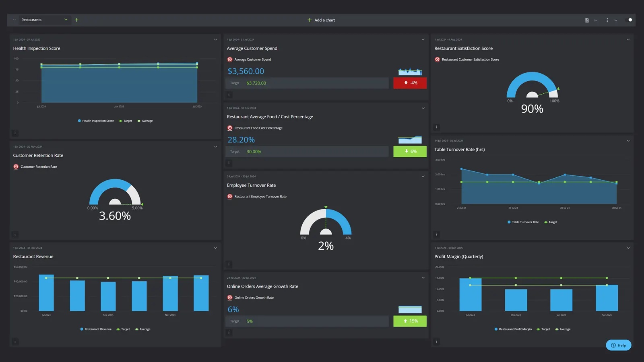Viewport: 644px width, 362px height.
Task: Open the chevron on Profit Margin Quarterly card
Action: click(x=628, y=248)
